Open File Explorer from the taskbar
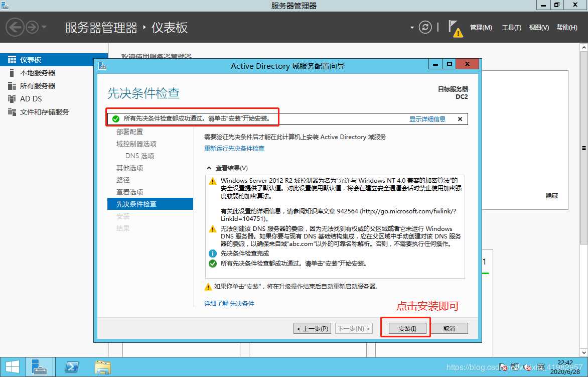Viewport: 588px width, 377px height. pos(103,367)
